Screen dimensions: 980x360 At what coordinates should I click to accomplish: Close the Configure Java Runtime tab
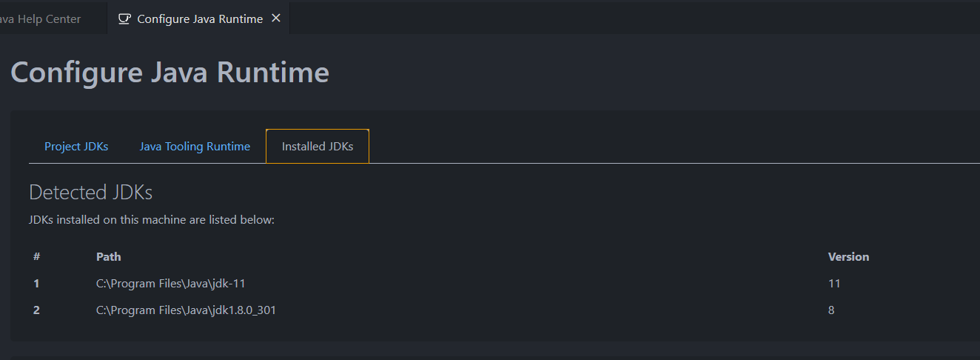tap(276, 19)
